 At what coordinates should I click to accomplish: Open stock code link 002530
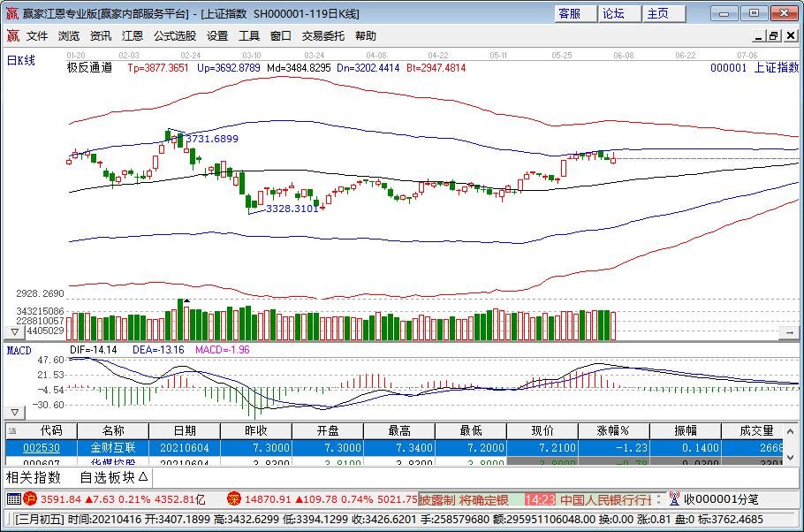42,448
